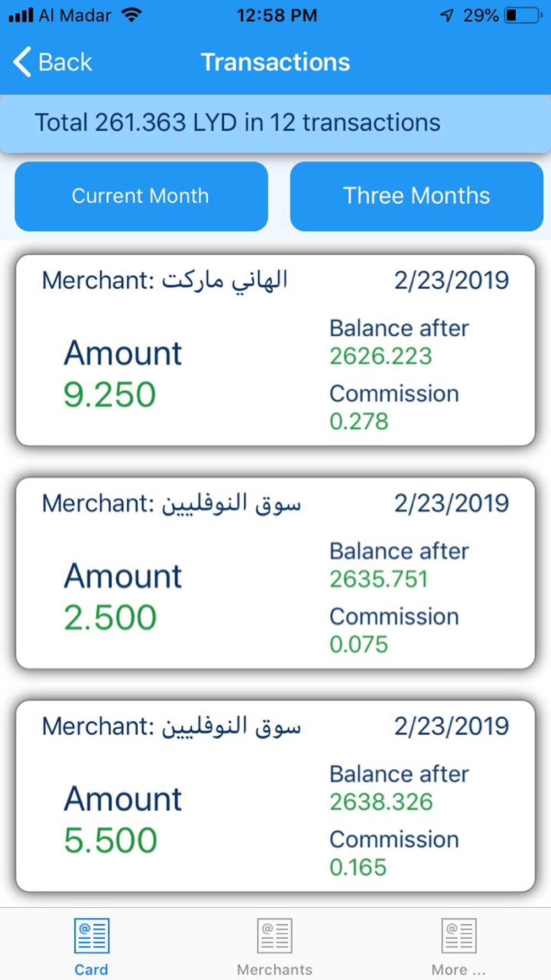Show Three Months transactions
551x980 pixels.
tap(417, 196)
